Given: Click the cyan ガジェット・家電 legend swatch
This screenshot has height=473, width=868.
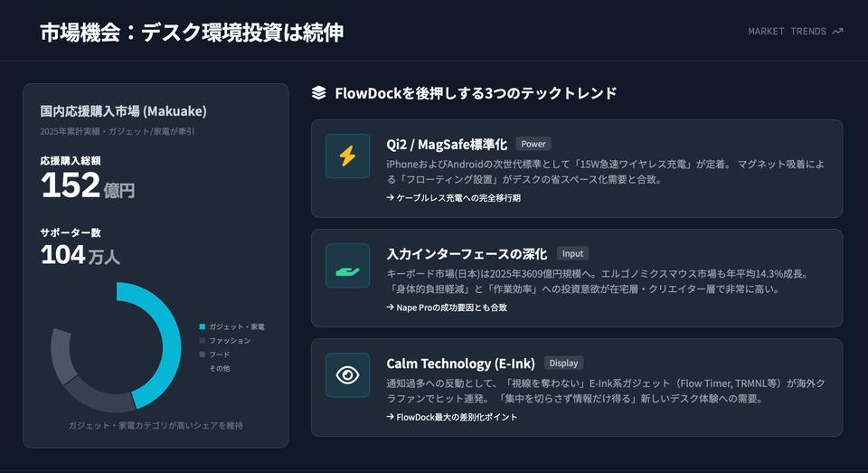Looking at the screenshot, I should (x=203, y=326).
